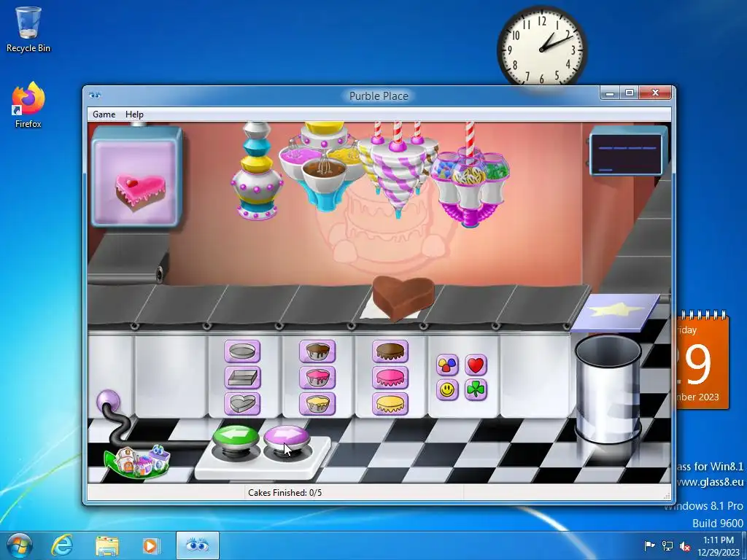Viewport: 747px width, 560px height.
Task: Click the chocolate heart cake on conveyor
Action: [403, 297]
